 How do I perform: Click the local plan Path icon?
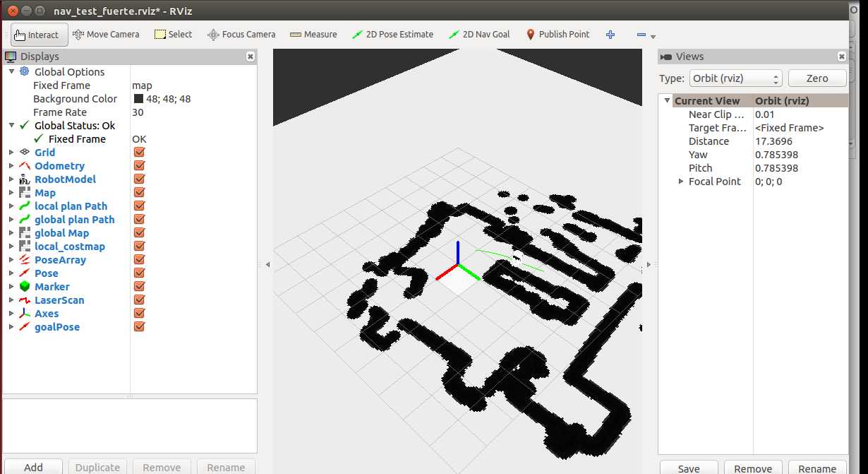[24, 206]
